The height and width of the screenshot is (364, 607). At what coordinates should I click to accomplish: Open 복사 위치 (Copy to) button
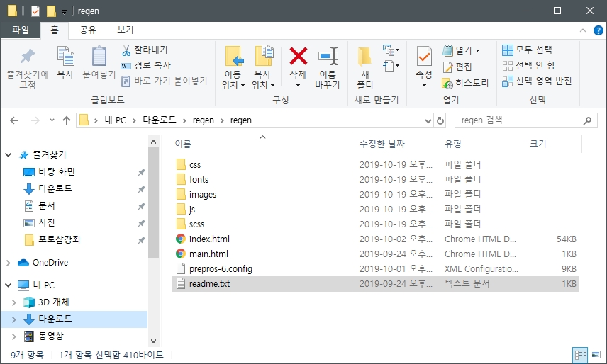coord(263,67)
